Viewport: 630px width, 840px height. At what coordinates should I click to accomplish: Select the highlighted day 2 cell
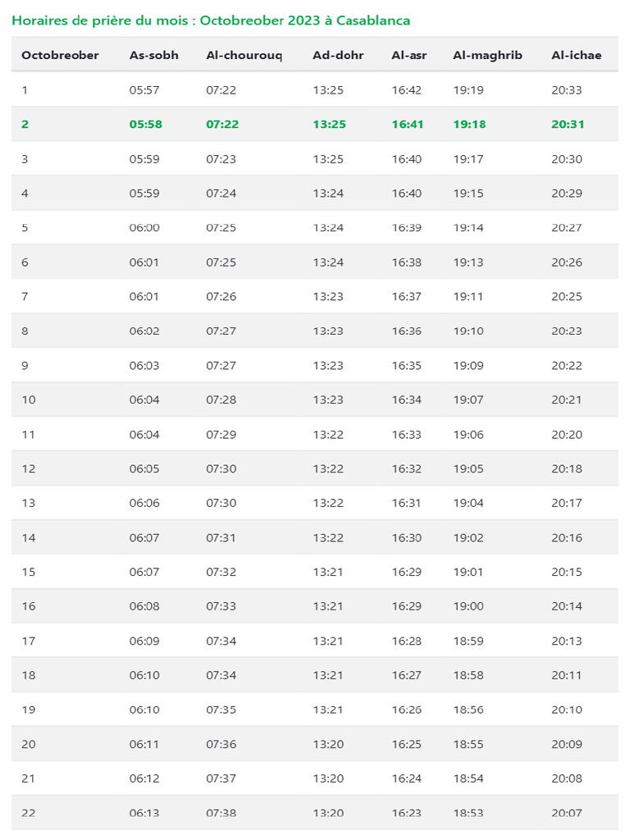25,125
